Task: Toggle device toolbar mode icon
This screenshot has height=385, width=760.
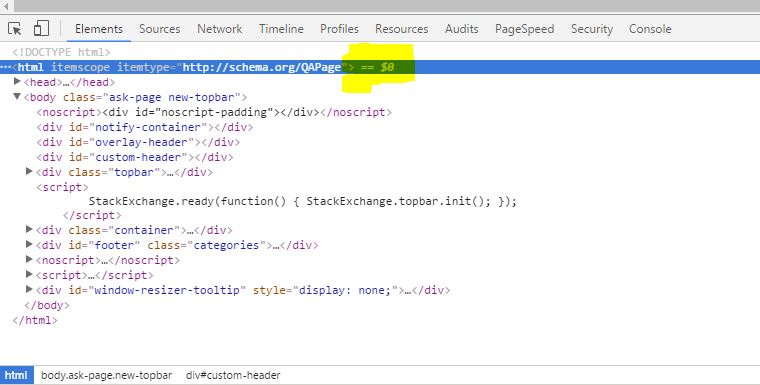Action: point(41,28)
